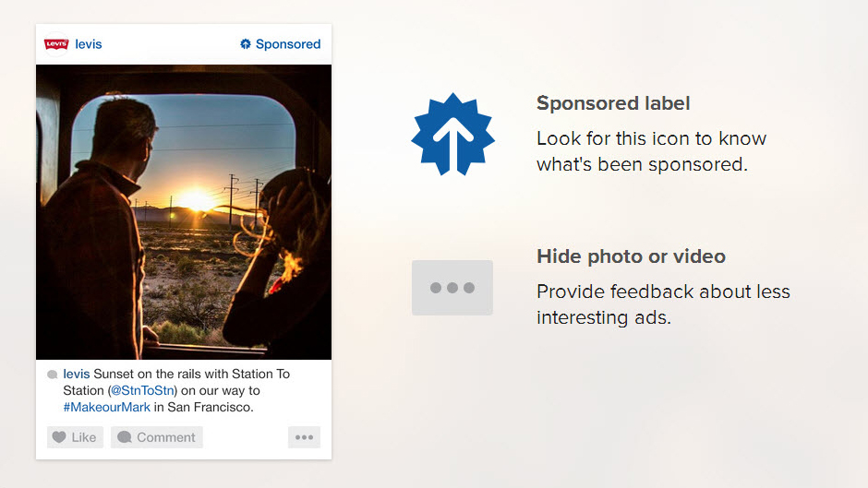This screenshot has height=488, width=868.
Task: Click the large gray three-dot icon
Action: tap(452, 288)
